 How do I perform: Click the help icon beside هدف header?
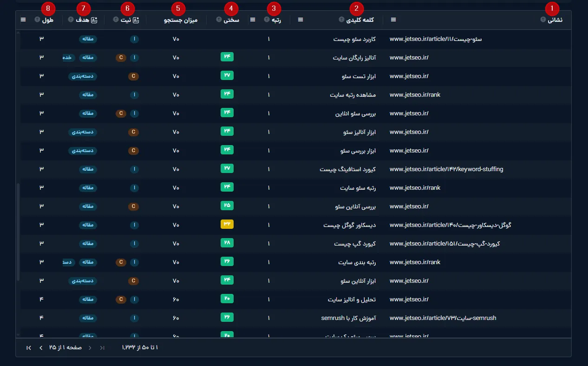[71, 20]
